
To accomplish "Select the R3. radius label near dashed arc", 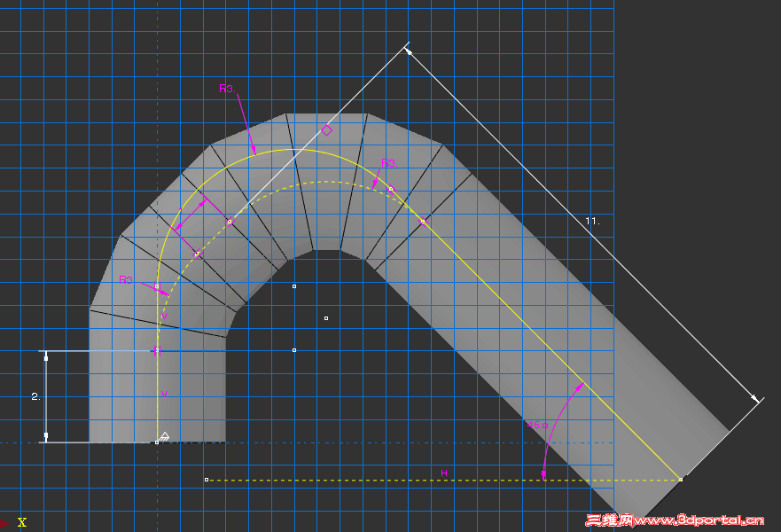I will point(389,163).
